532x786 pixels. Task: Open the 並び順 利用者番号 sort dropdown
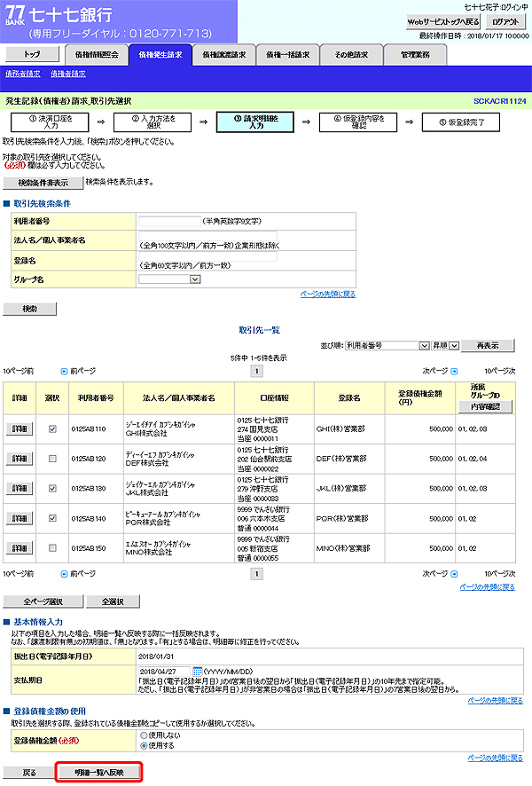click(x=387, y=346)
